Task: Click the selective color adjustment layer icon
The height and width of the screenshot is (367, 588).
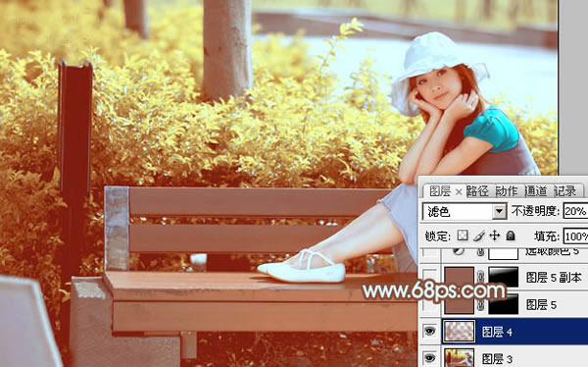Action: tap(459, 251)
